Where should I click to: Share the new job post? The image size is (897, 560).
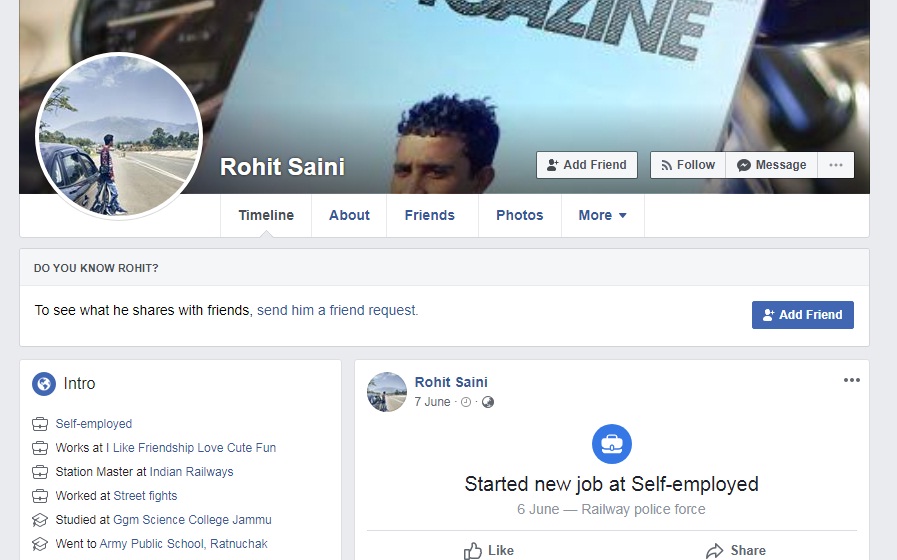pyautogui.click(x=736, y=551)
